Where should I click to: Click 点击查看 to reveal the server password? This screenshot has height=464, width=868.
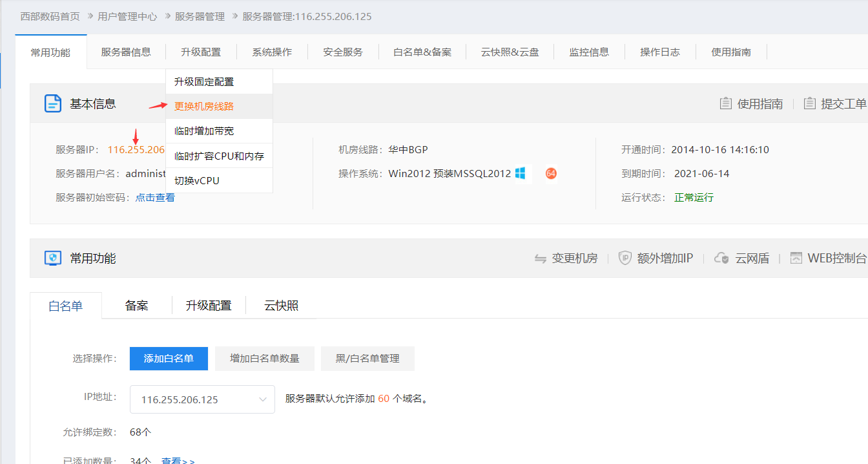[155, 197]
